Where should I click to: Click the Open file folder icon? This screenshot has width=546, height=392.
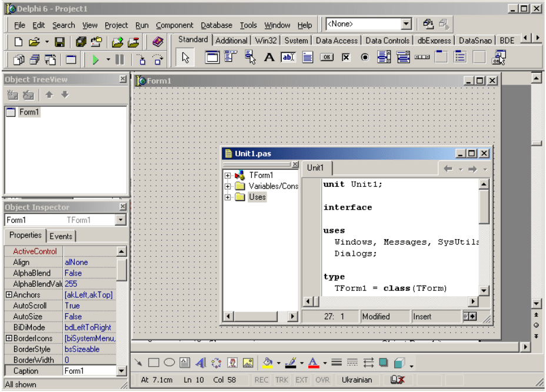(x=34, y=42)
